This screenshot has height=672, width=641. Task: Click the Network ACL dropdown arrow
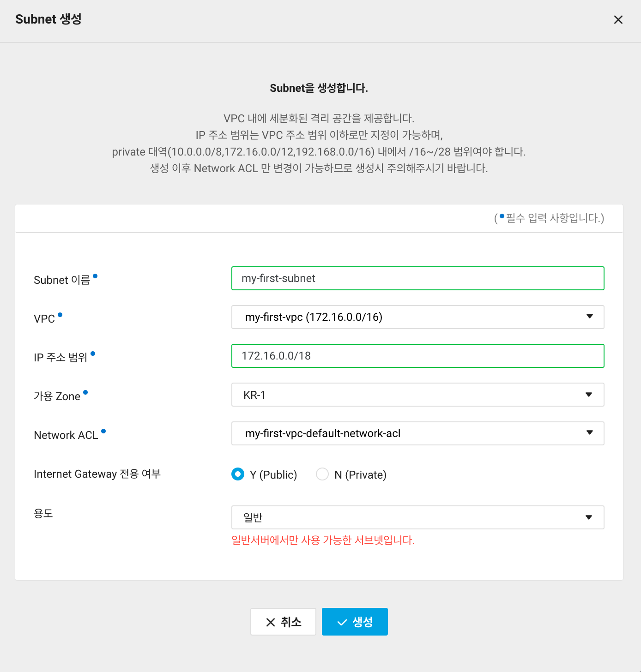[x=589, y=432]
